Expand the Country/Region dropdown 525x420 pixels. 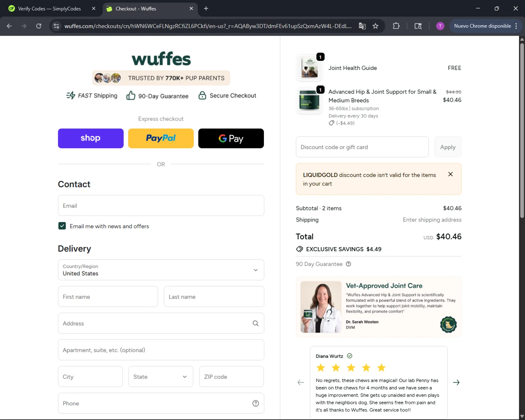(161, 270)
